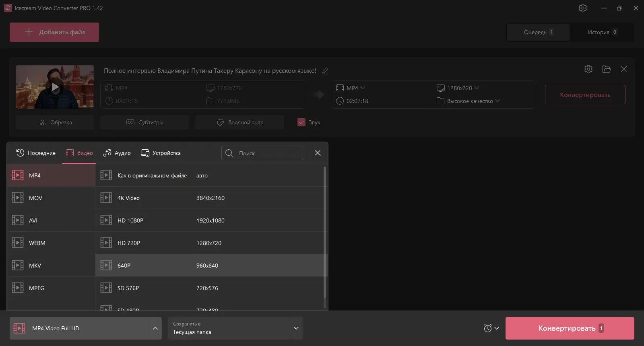Expand the output 1280x720 resolution dropdown

(477, 88)
